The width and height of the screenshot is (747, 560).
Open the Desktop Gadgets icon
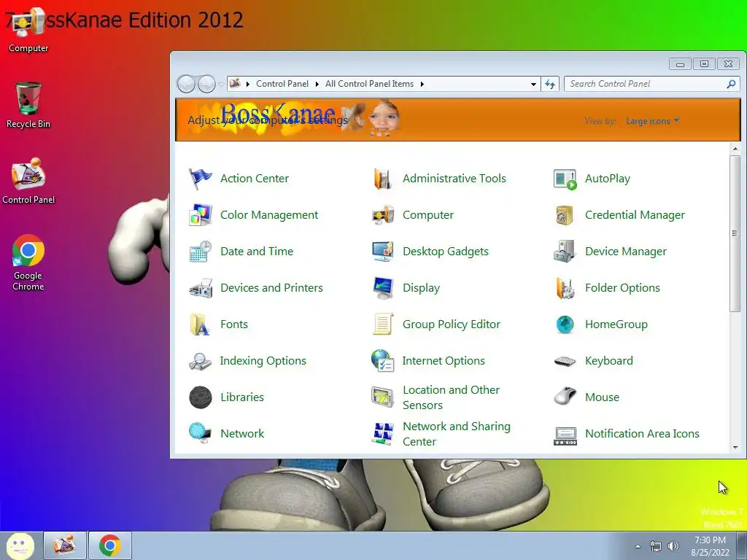[x=382, y=252]
